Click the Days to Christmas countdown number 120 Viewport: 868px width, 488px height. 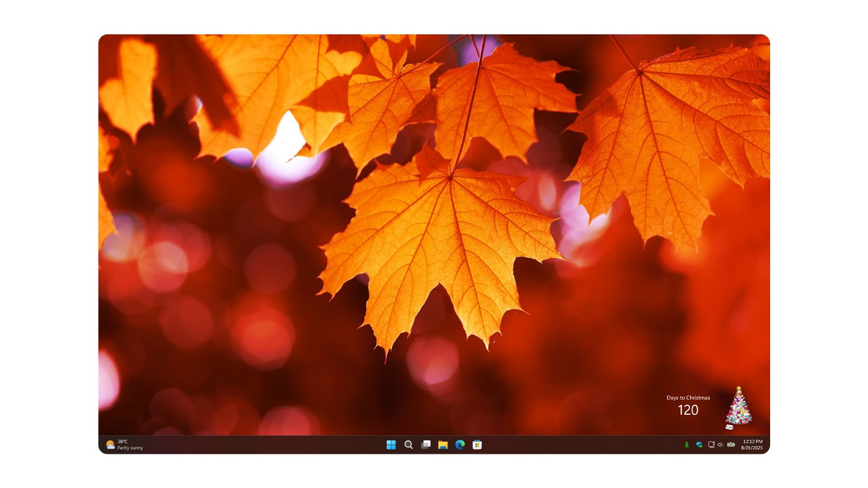point(689,411)
